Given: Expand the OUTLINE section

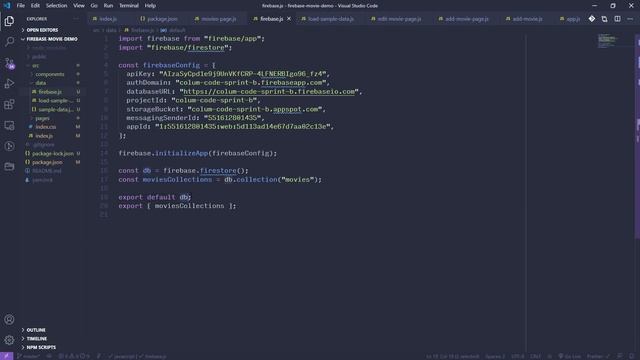Looking at the screenshot, I should click(36, 330).
